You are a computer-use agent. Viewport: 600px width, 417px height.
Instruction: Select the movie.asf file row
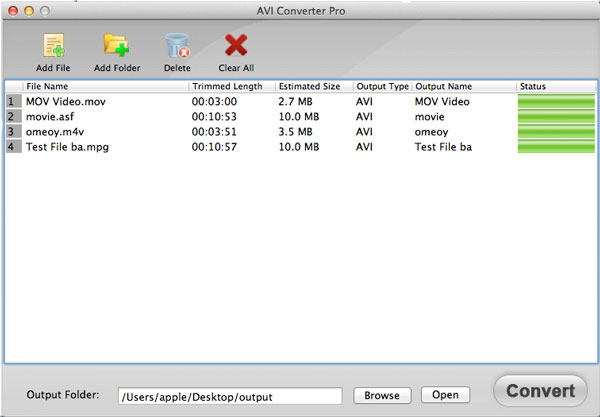(300, 117)
